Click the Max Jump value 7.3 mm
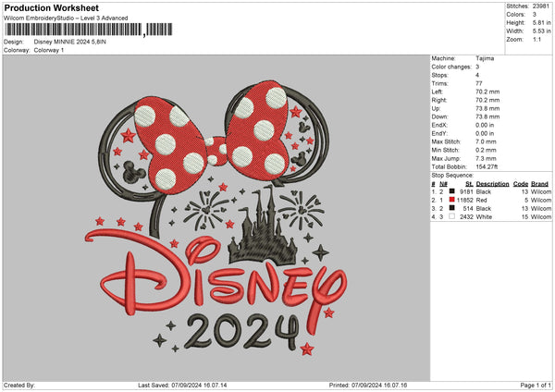 tap(486, 159)
